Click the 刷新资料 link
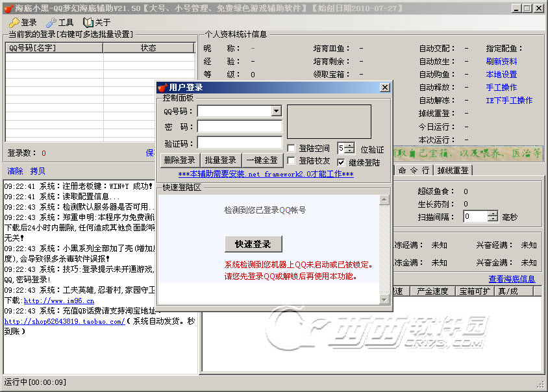The height and width of the screenshot is (392, 548). (x=501, y=62)
